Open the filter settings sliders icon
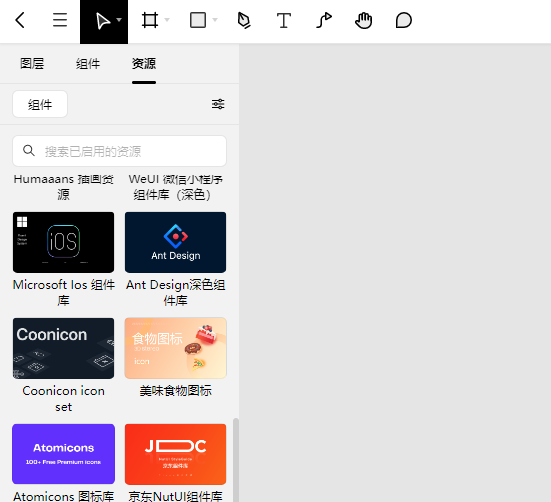The height and width of the screenshot is (502, 551). (x=218, y=104)
